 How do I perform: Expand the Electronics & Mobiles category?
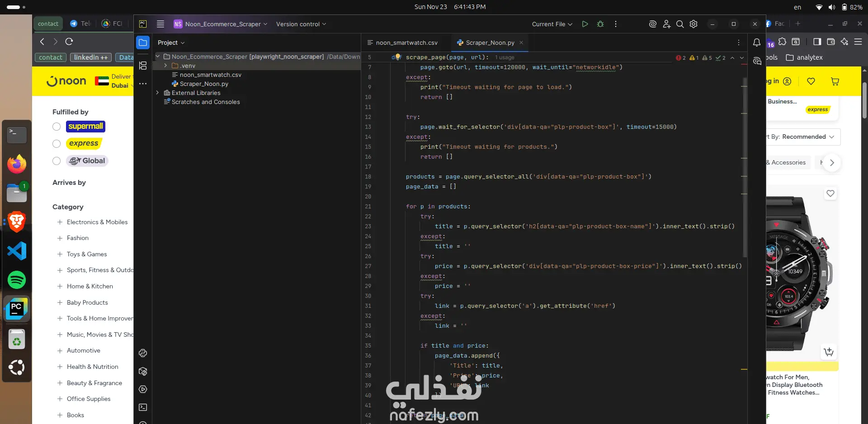(x=60, y=222)
